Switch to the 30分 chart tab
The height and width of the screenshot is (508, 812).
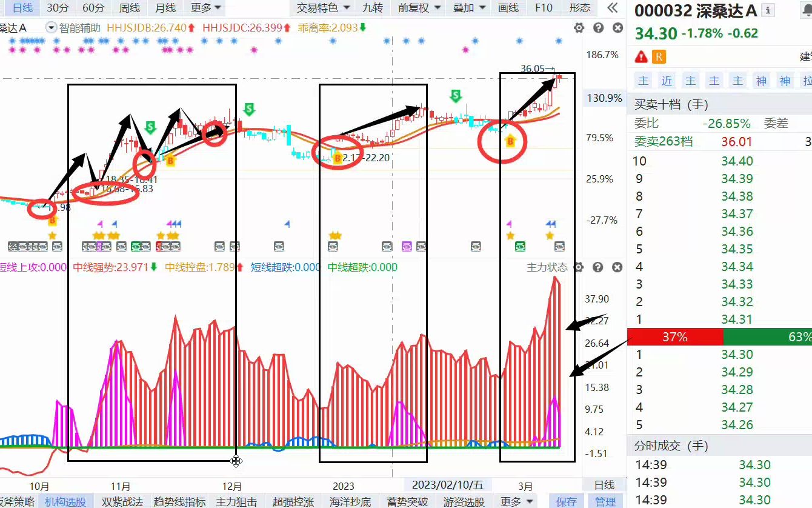(x=58, y=8)
